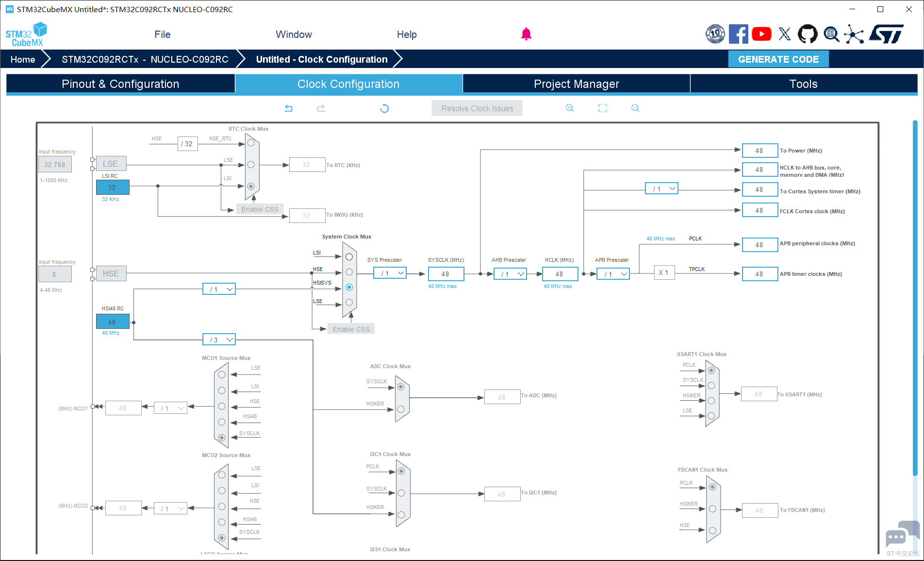This screenshot has width=924, height=561.
Task: Click the ST logo icon
Action: click(x=886, y=34)
